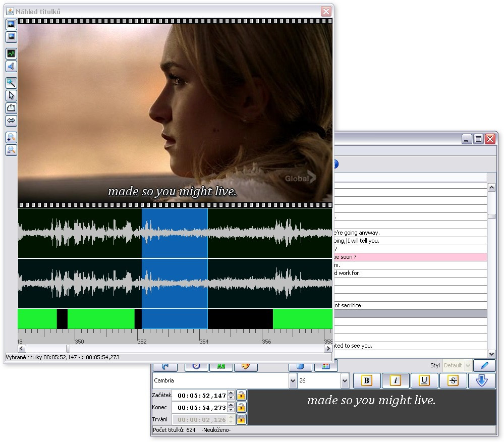
Task: Toggle the green audio waveform display button
Action: tap(11, 53)
